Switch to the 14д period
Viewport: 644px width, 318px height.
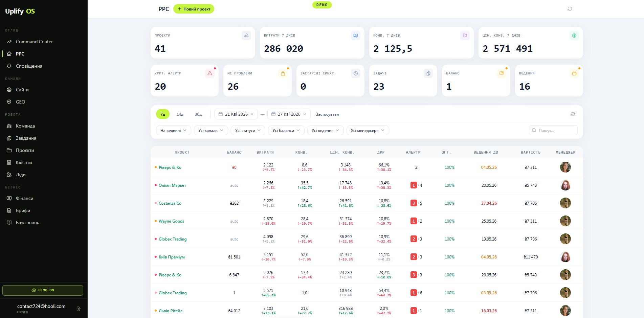click(180, 114)
